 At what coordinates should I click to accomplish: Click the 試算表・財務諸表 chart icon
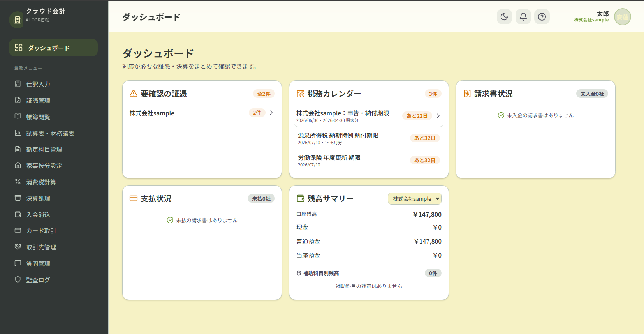tap(18, 133)
